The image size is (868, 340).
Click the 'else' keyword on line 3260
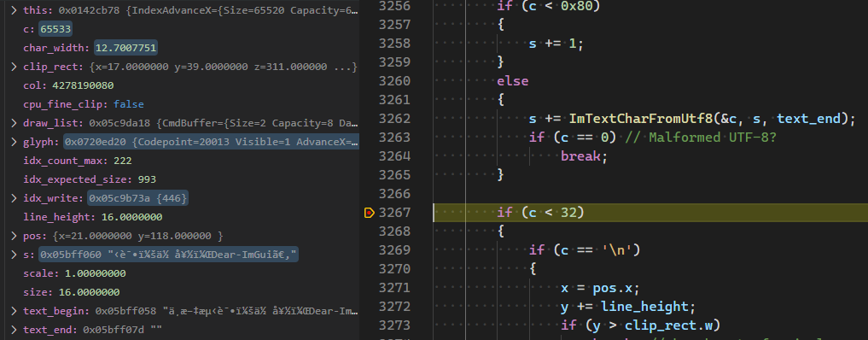513,81
